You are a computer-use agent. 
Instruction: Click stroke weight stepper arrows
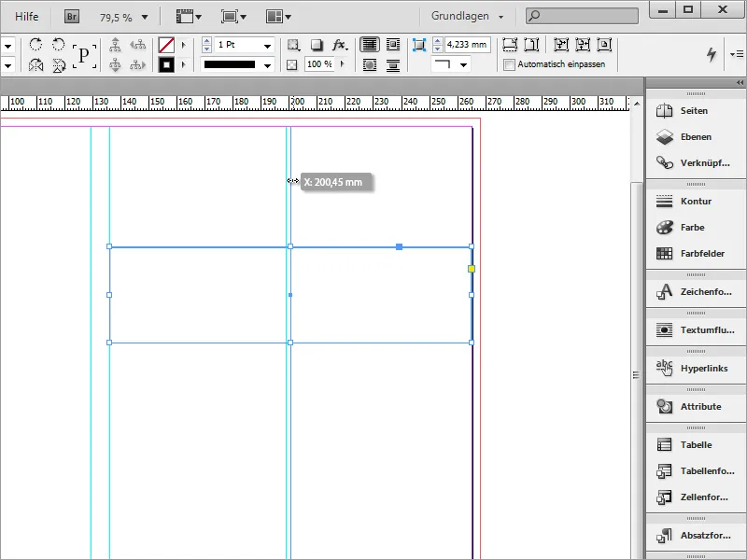pos(206,45)
